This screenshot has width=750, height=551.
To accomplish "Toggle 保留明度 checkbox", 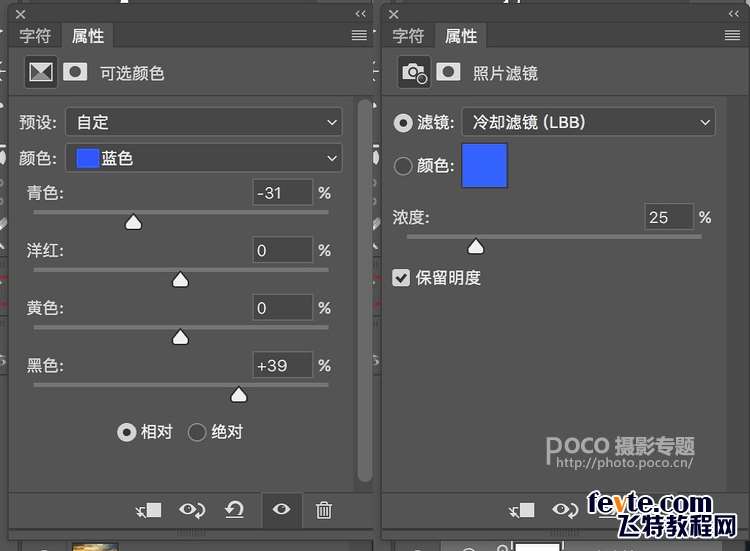I will (x=401, y=277).
